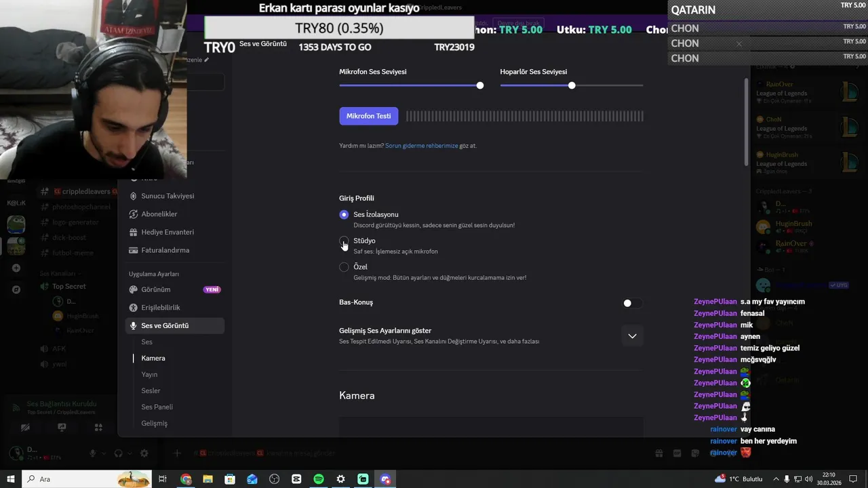868x488 pixels.
Task: Open Görünüm settings page
Action: 175,289
